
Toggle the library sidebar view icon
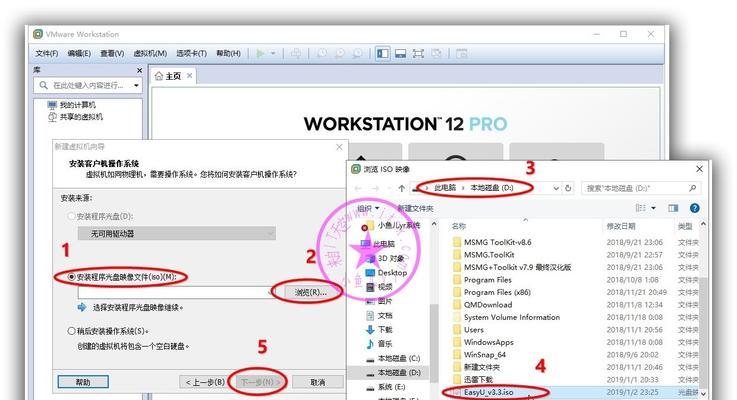click(383, 54)
